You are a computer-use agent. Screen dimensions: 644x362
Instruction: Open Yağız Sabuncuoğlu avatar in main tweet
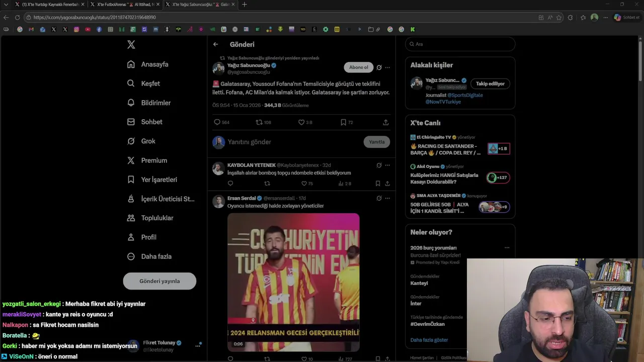click(218, 68)
